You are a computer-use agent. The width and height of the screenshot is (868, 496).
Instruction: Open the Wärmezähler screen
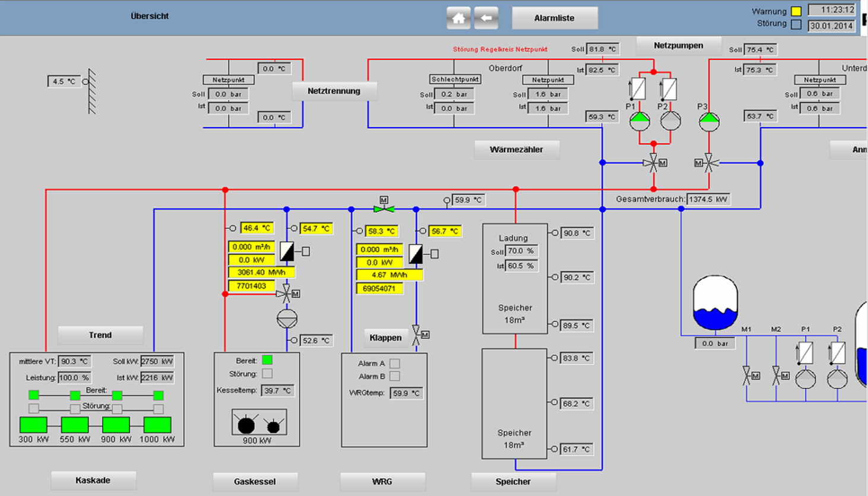coord(517,149)
